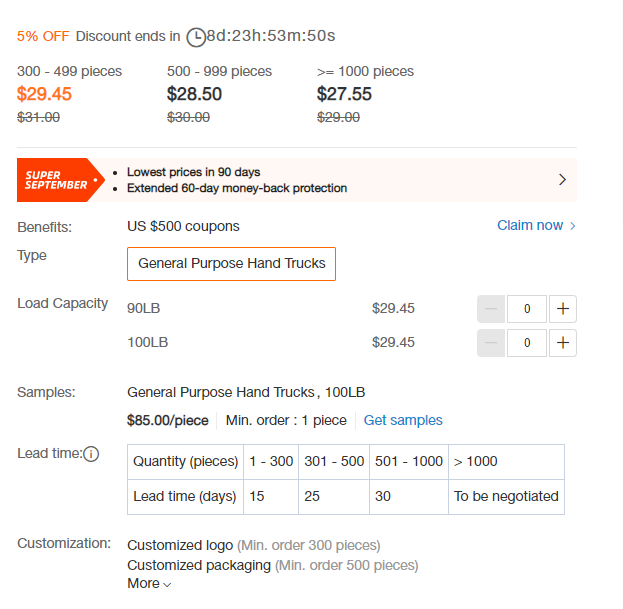Open the Super September banner arrow
This screenshot has height=609, width=623.
point(562,180)
